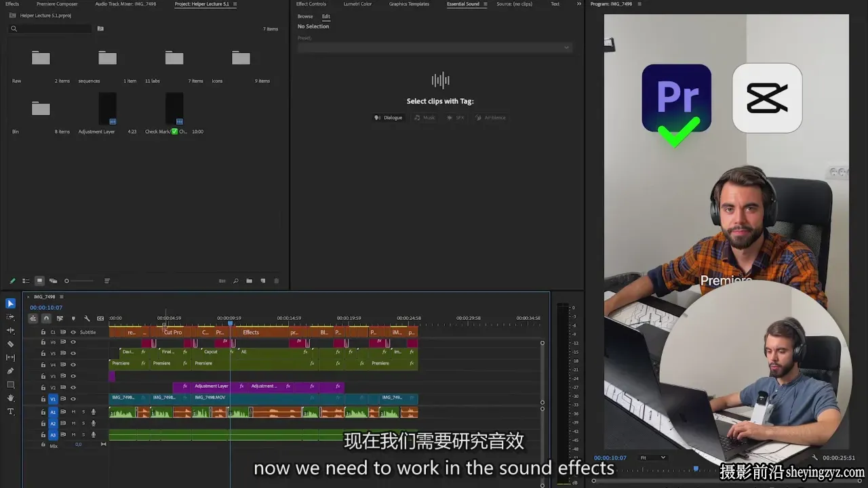Screen dimensions: 868x488
Task: Click the caption track options CC icon
Action: (100, 319)
